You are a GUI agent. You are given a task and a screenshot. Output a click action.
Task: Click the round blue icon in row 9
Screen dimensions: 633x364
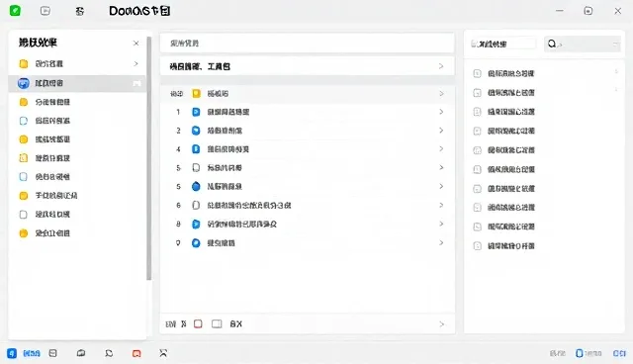click(x=196, y=243)
